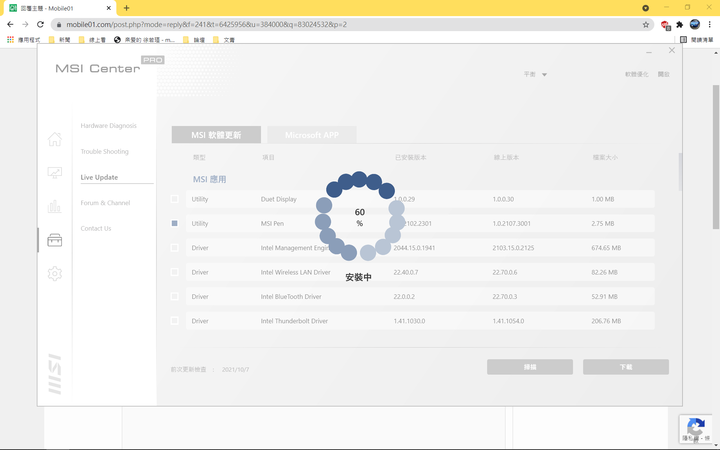Image resolution: width=720 pixels, height=450 pixels.
Task: Click the 掃描 scan button
Action: click(530, 367)
